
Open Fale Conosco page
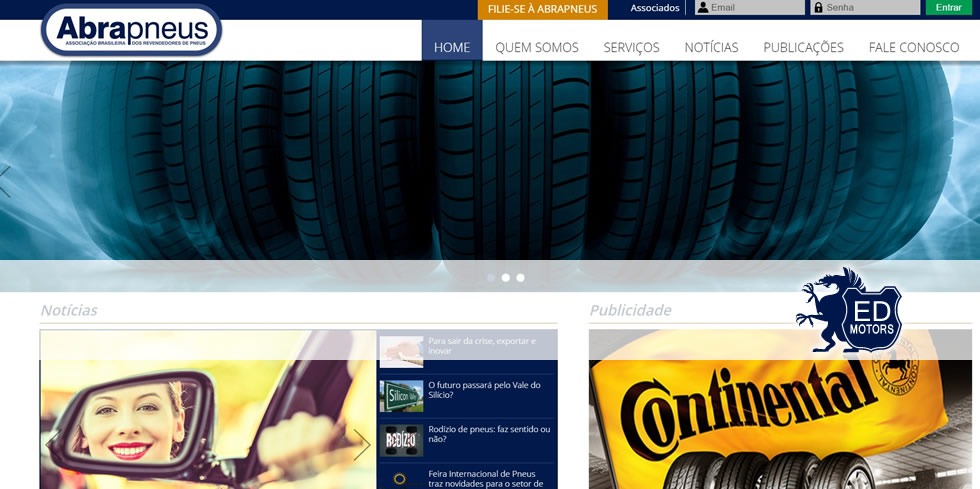point(913,47)
